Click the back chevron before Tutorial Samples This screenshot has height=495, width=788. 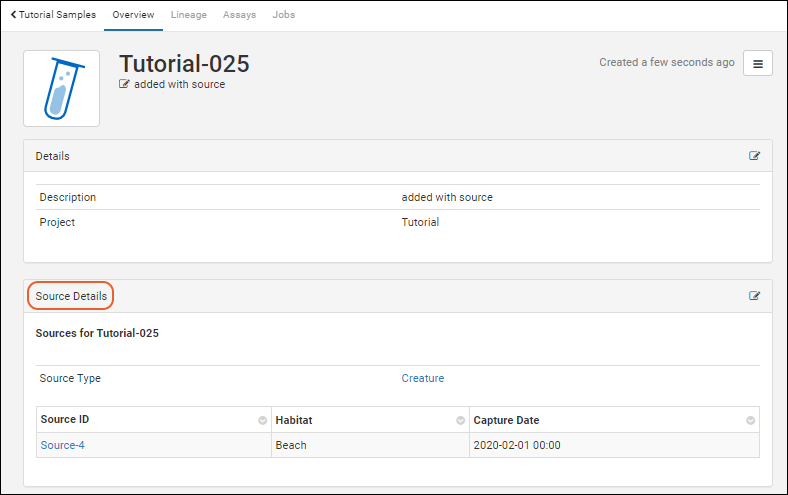pyautogui.click(x=13, y=15)
